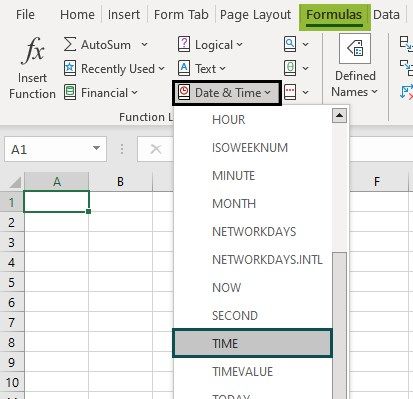Viewport: 413px width, 399px height.
Task: Select row 1 header
Action: [x=12, y=202]
